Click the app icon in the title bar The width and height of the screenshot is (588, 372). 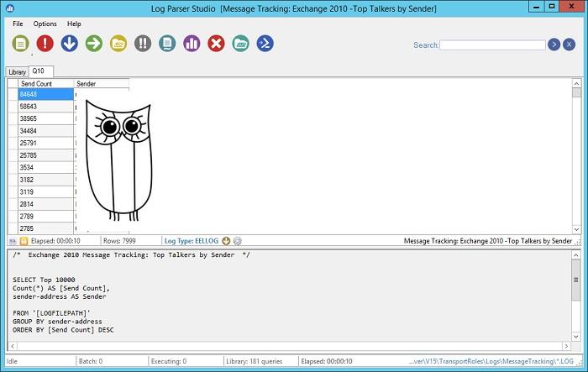coord(10,8)
